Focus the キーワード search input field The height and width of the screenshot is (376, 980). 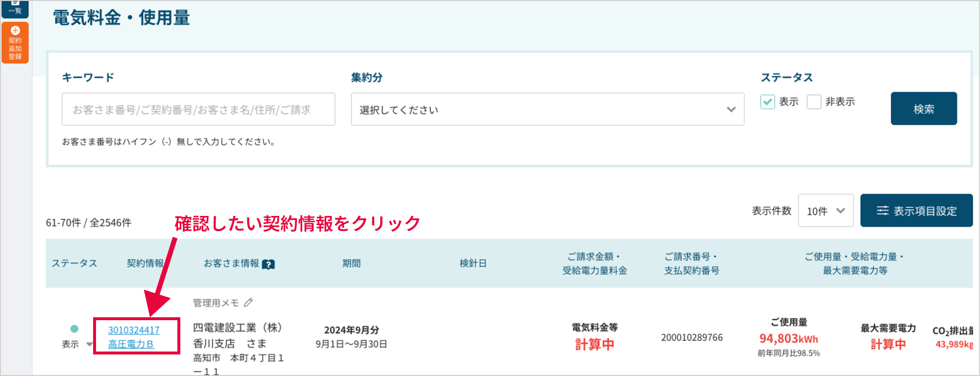198,109
